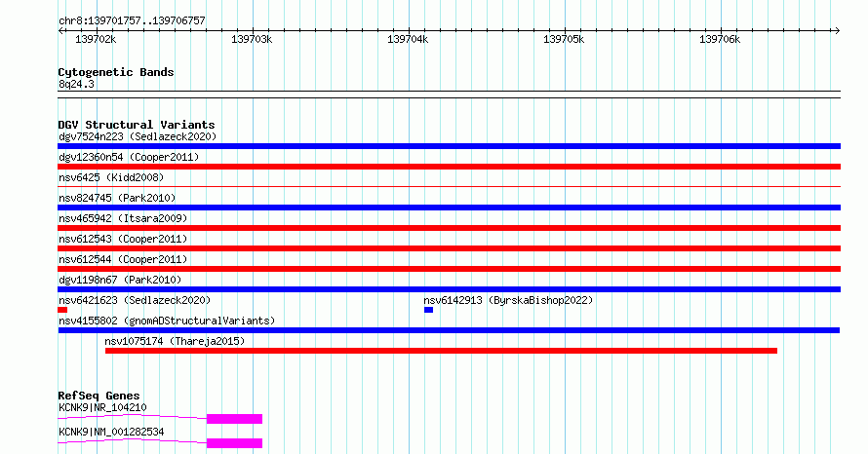Click the nsv612543 (Cooper2011) label
This screenshot has height=454, width=868.
(123, 239)
